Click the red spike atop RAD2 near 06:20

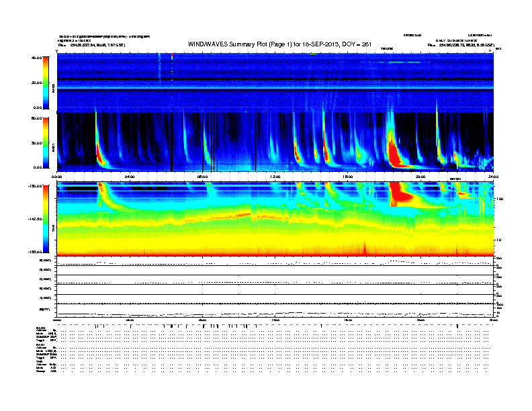click(x=172, y=55)
